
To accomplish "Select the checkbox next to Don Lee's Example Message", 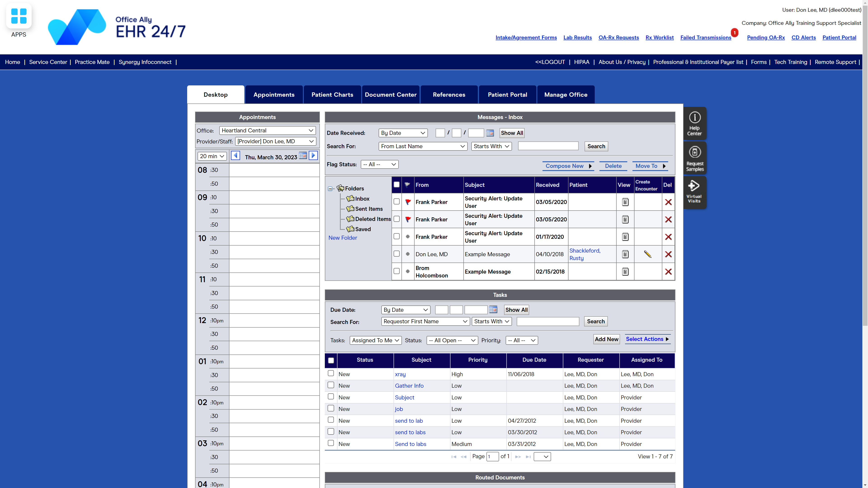I will 396,253.
